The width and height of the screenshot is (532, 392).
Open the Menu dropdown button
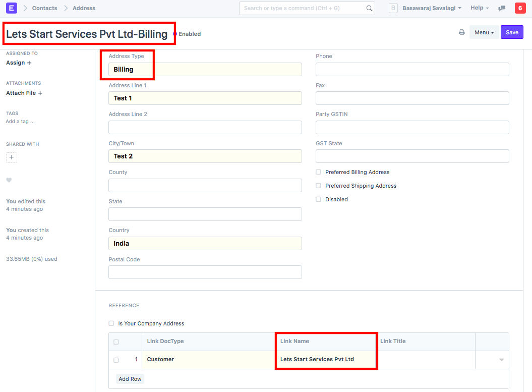[x=484, y=32]
